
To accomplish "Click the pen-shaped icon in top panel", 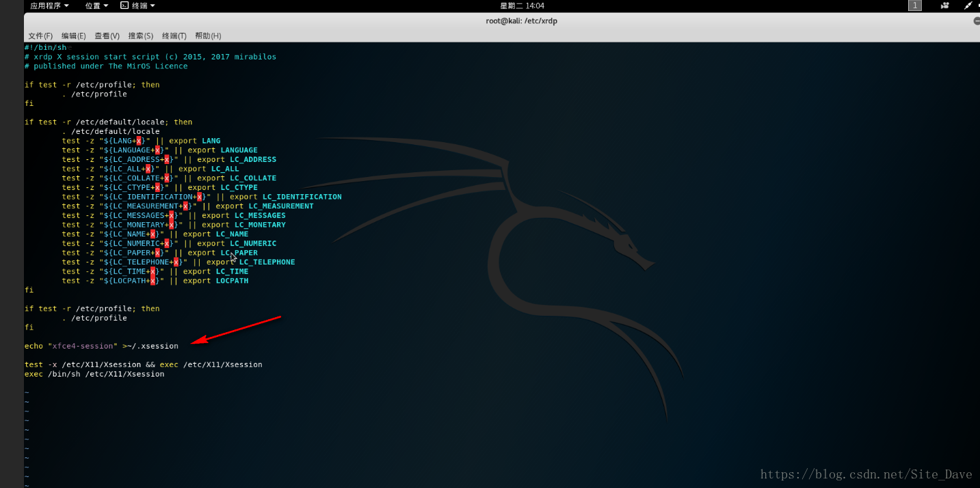I will [968, 5].
